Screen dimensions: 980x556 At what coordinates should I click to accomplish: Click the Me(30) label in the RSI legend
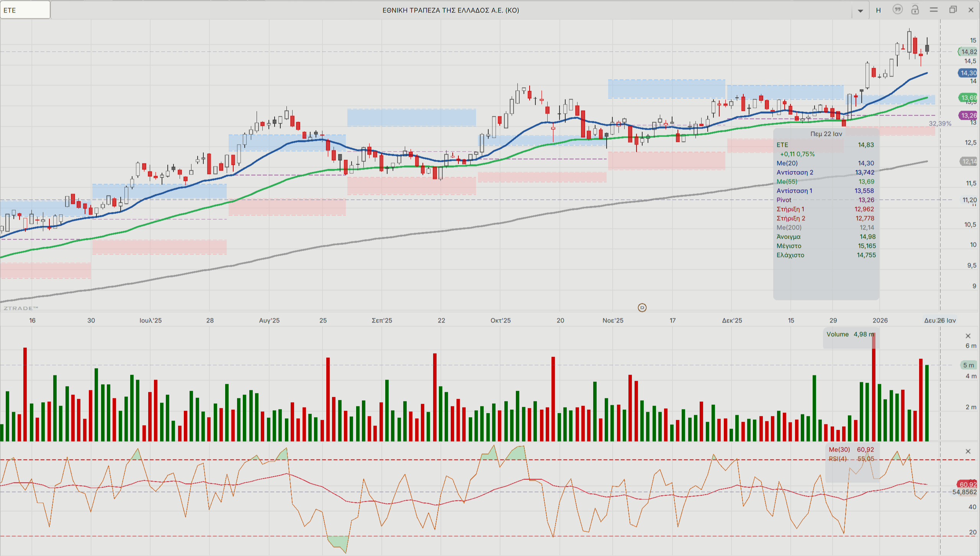839,450
